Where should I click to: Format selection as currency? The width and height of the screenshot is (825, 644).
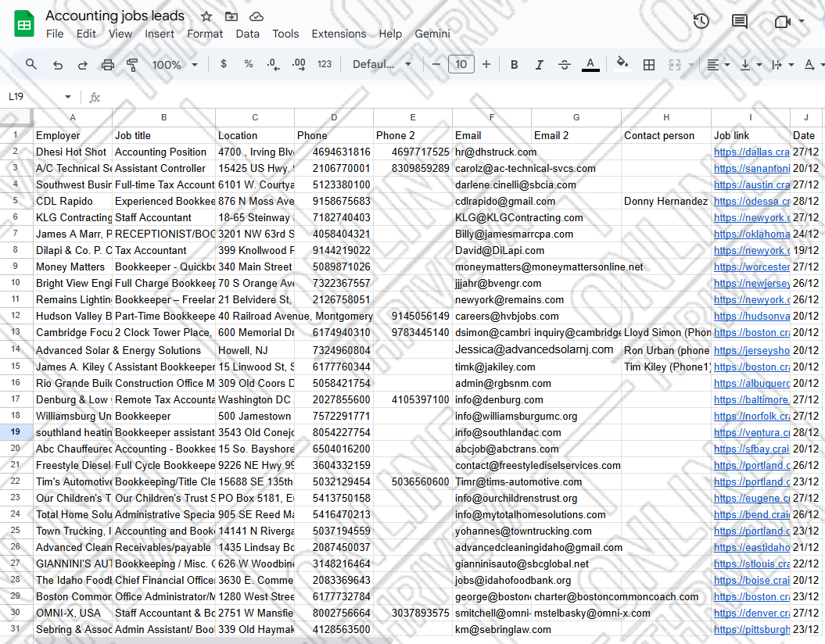(x=224, y=65)
